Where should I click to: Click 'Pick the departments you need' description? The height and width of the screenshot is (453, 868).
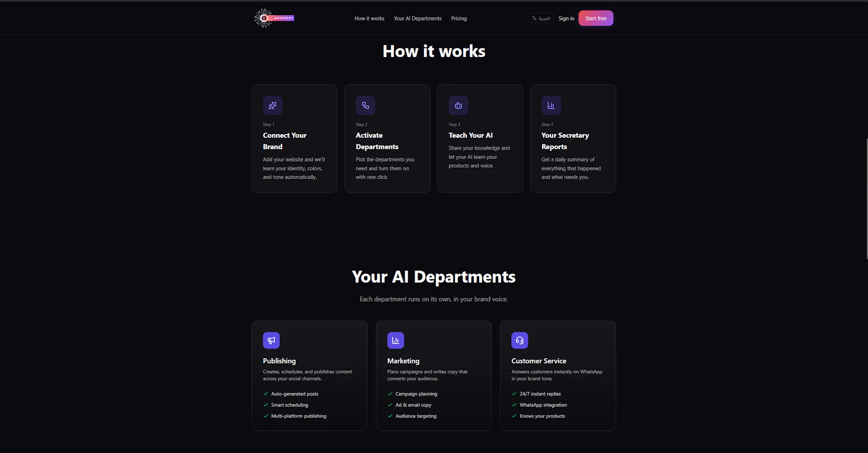pyautogui.click(x=385, y=168)
